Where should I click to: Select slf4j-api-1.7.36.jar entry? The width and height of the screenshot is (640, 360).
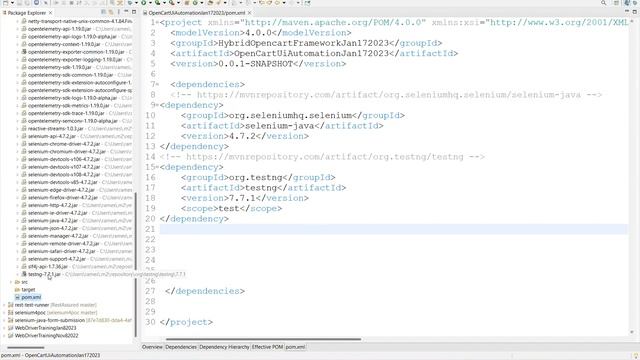point(48,267)
